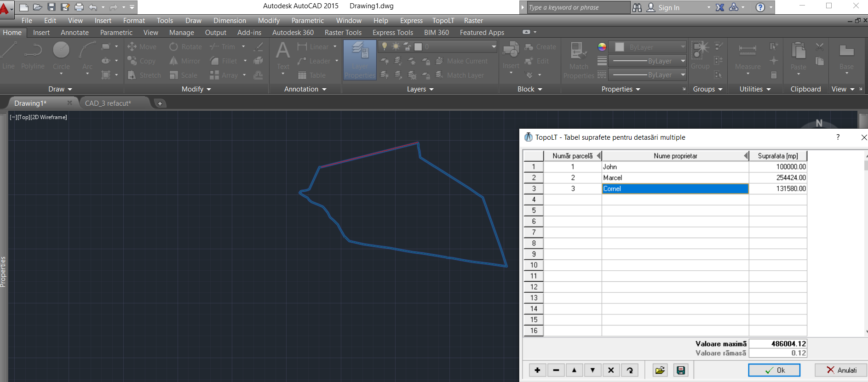This screenshot has width=868, height=382.
Task: Activate the Rotate tool
Action: click(x=185, y=47)
